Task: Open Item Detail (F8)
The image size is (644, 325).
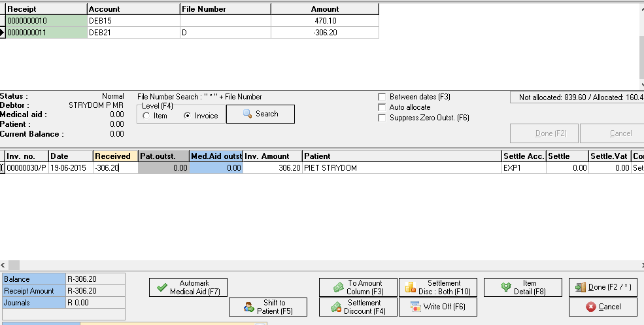Action: click(x=522, y=288)
